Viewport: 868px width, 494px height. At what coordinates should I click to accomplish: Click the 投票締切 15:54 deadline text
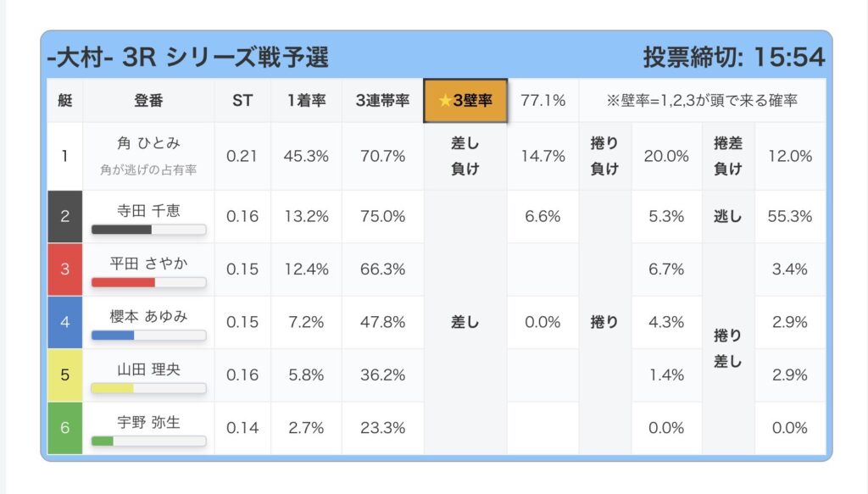(733, 57)
